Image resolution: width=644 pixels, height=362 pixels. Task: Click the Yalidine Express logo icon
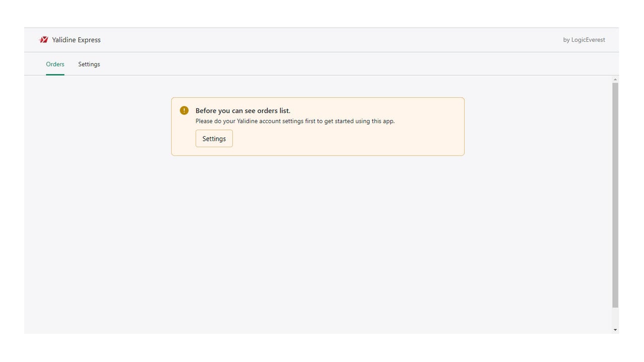[44, 40]
